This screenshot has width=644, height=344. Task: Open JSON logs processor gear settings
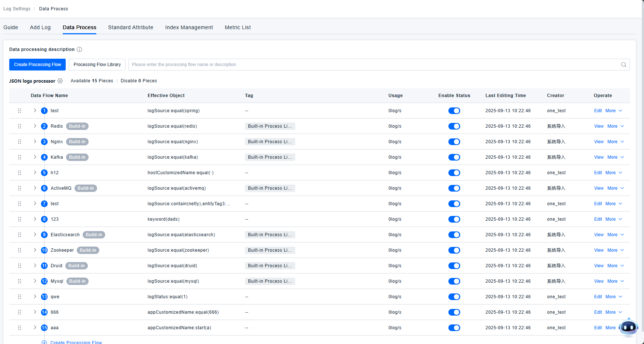[60, 81]
